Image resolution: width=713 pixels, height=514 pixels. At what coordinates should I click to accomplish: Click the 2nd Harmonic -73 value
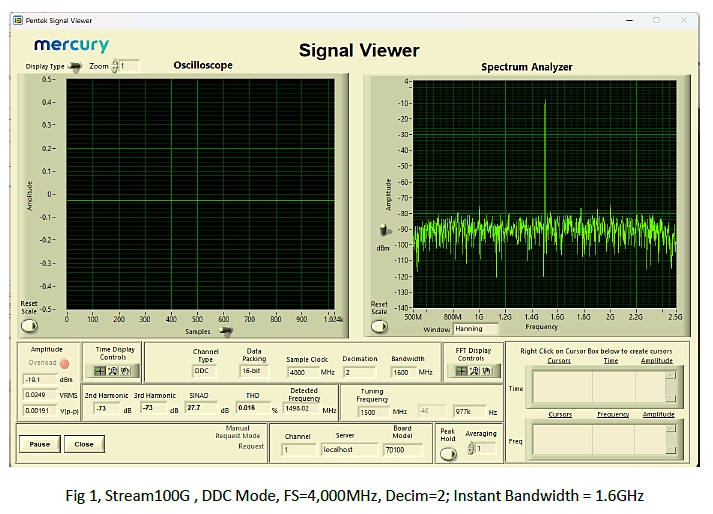[x=107, y=408]
